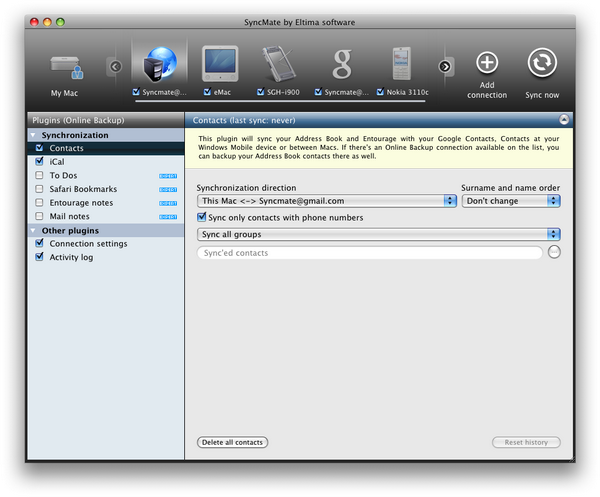
Task: Open the Synchronization direction dropdown
Action: 327,201
